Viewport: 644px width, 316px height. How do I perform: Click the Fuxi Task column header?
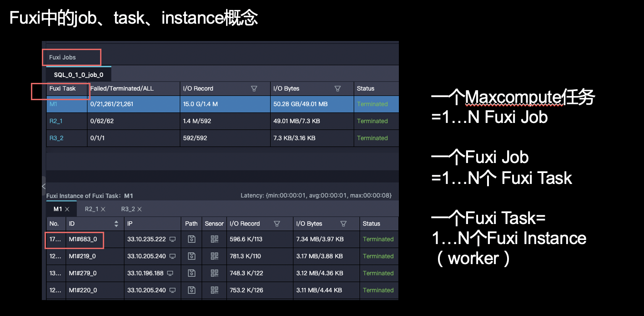click(62, 88)
